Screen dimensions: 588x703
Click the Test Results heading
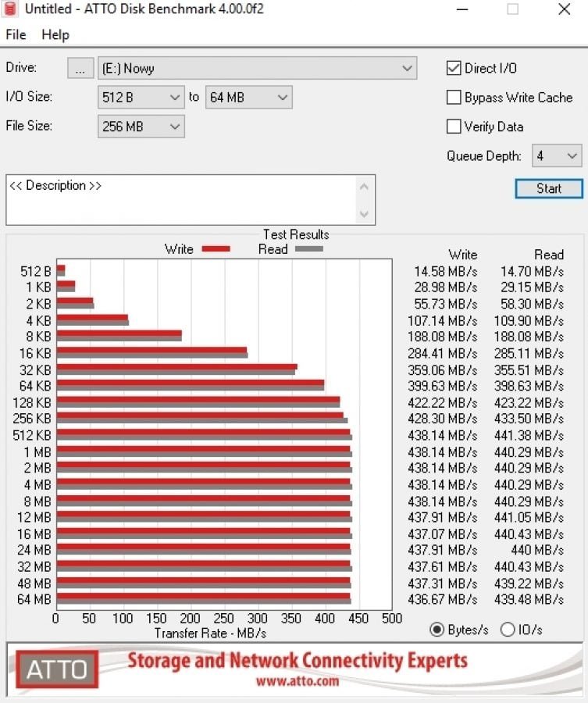[x=296, y=234]
